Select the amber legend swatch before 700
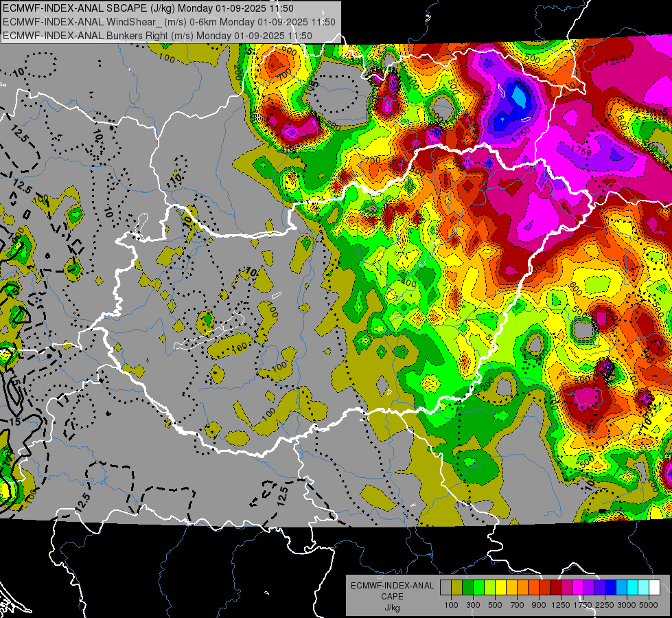This screenshot has height=618, width=672. (511, 587)
